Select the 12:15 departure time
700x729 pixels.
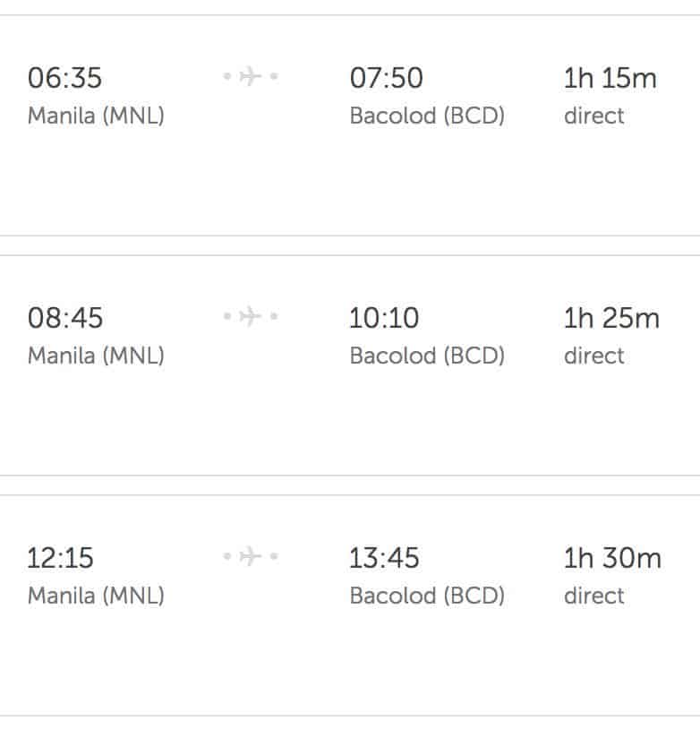coord(61,558)
